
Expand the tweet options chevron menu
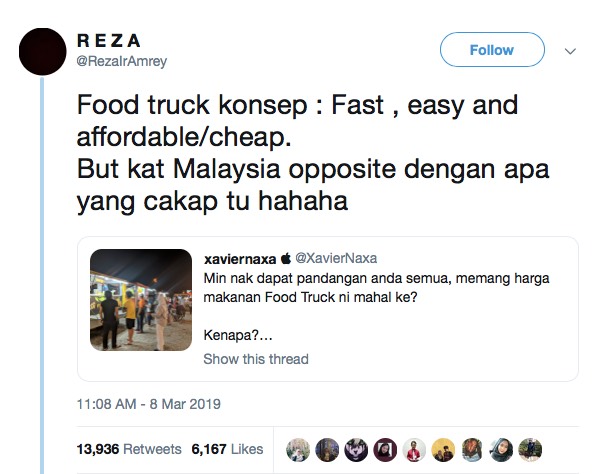pos(570,51)
